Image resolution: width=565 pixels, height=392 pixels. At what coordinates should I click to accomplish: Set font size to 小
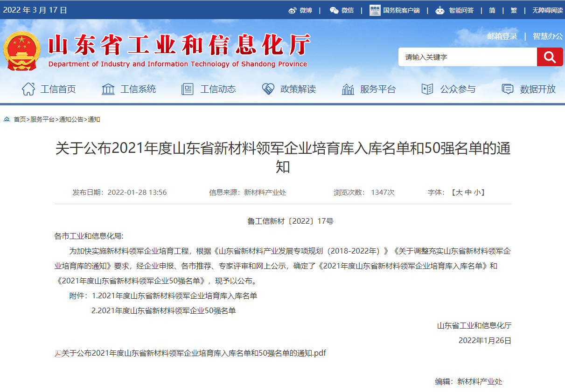click(477, 193)
